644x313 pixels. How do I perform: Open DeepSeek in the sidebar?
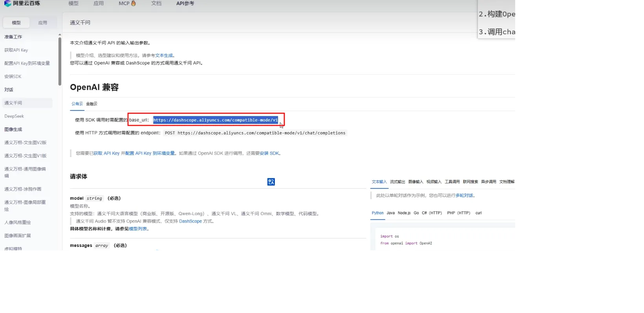pyautogui.click(x=14, y=116)
